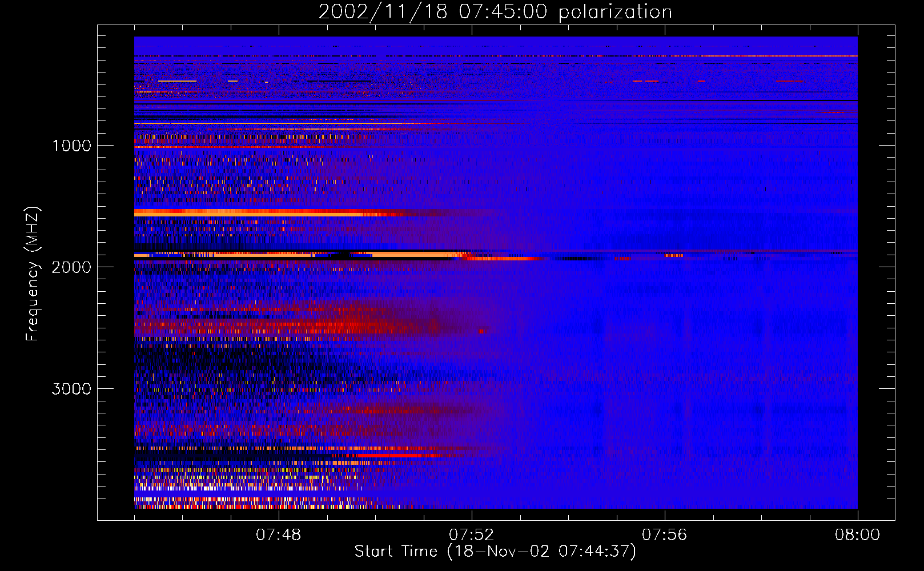
Task: Click the 08:00 time axis label
Action: point(858,535)
